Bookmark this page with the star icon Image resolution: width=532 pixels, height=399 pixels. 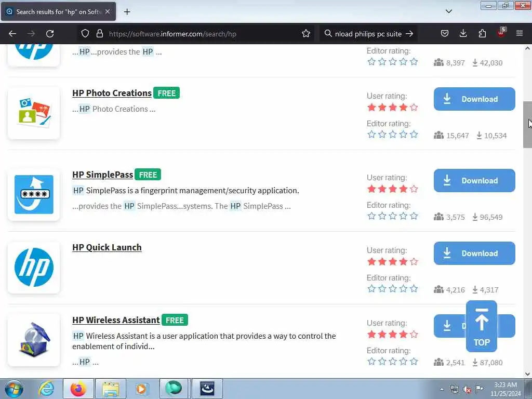(x=305, y=34)
